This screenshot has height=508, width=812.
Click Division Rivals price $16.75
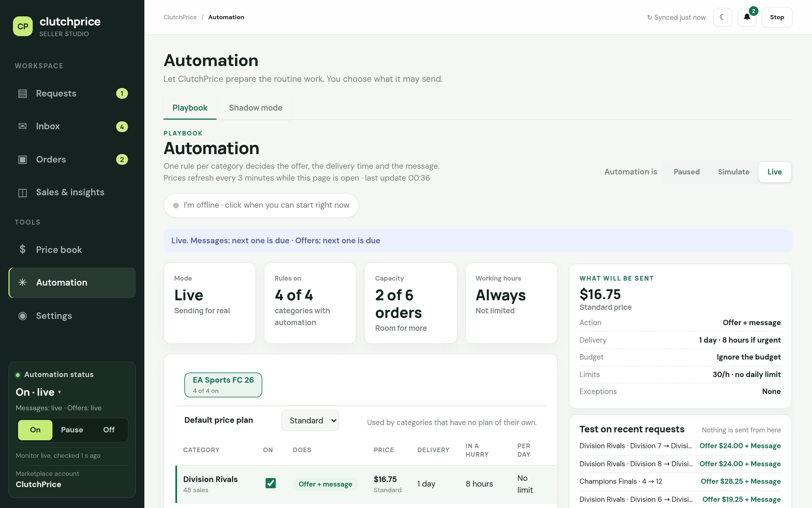click(x=385, y=479)
